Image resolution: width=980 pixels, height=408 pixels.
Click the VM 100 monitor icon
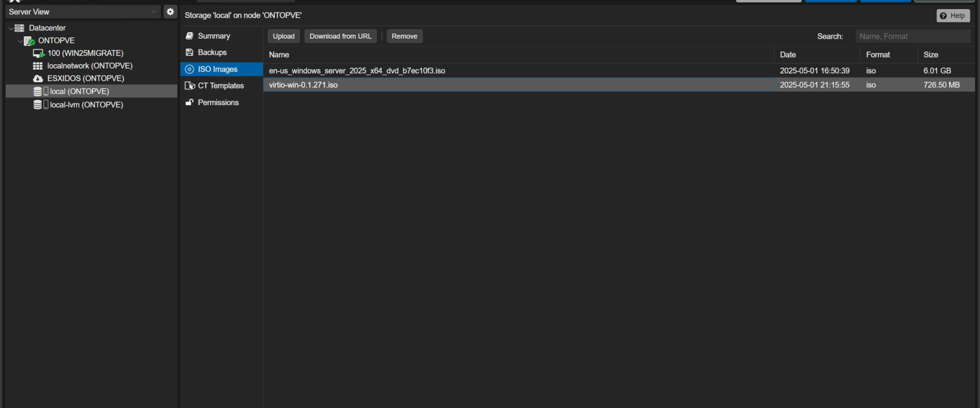coord(38,53)
